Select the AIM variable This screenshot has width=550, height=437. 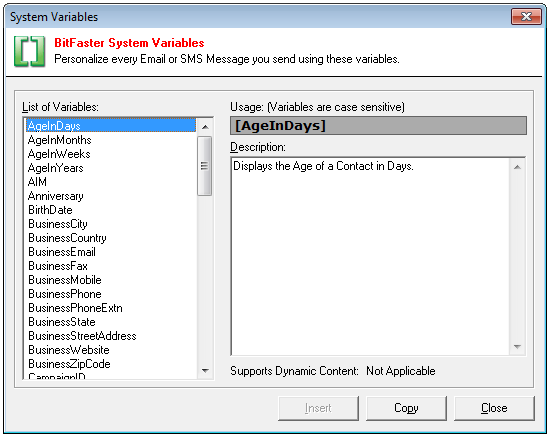pos(111,182)
